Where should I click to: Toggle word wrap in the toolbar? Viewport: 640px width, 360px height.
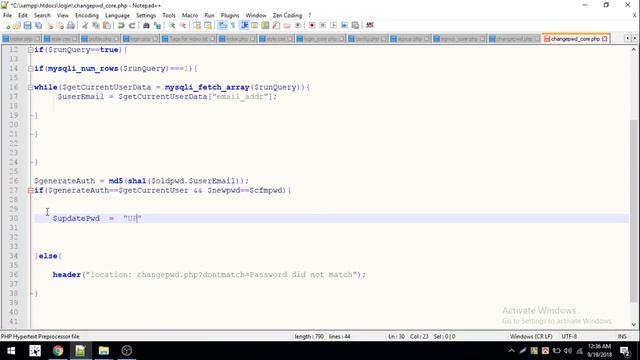(222, 25)
